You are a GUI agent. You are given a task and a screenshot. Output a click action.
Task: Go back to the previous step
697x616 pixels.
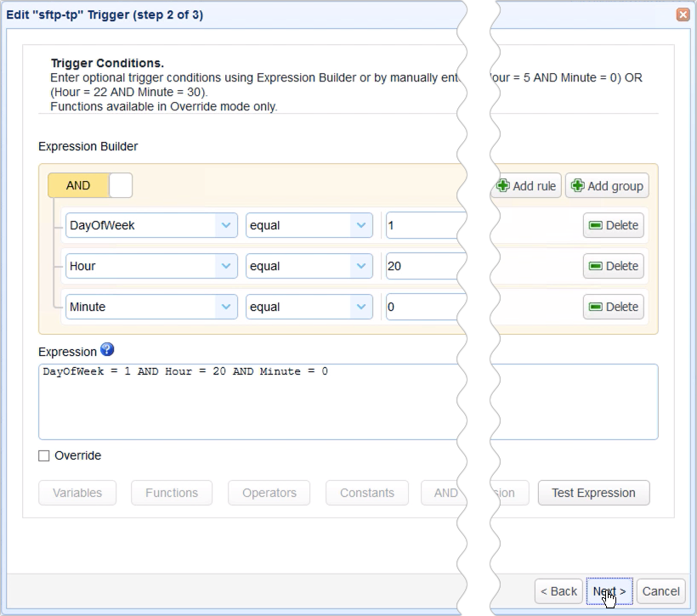[558, 591]
